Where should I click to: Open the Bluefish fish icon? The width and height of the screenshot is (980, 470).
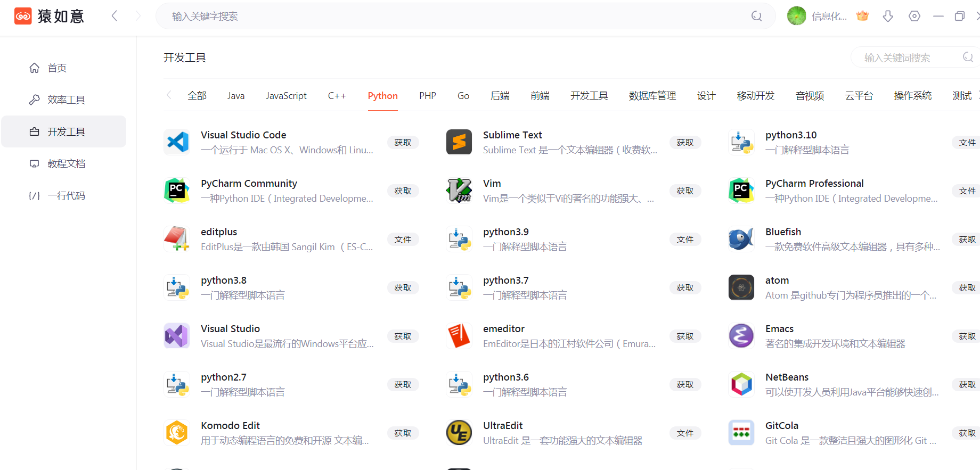(741, 239)
